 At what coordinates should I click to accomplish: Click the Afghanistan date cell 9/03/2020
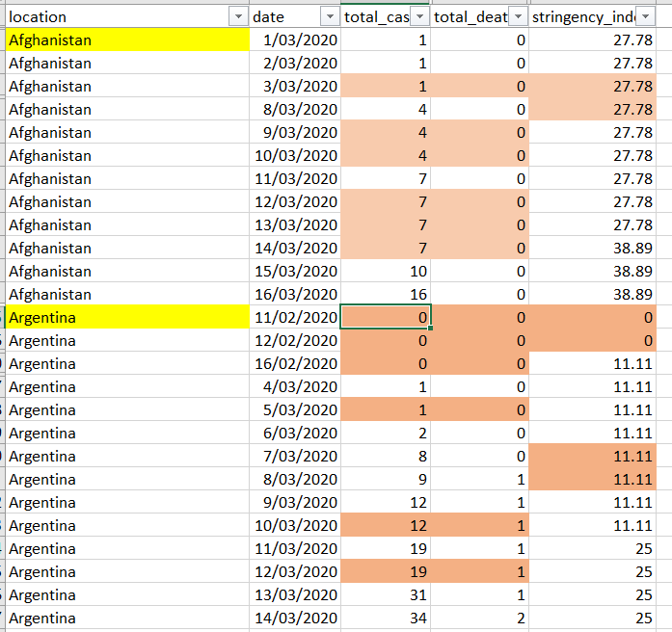tap(295, 132)
